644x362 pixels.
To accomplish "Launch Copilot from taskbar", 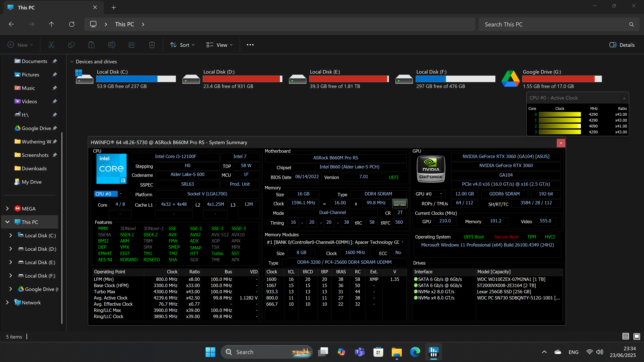I will coord(341,352).
